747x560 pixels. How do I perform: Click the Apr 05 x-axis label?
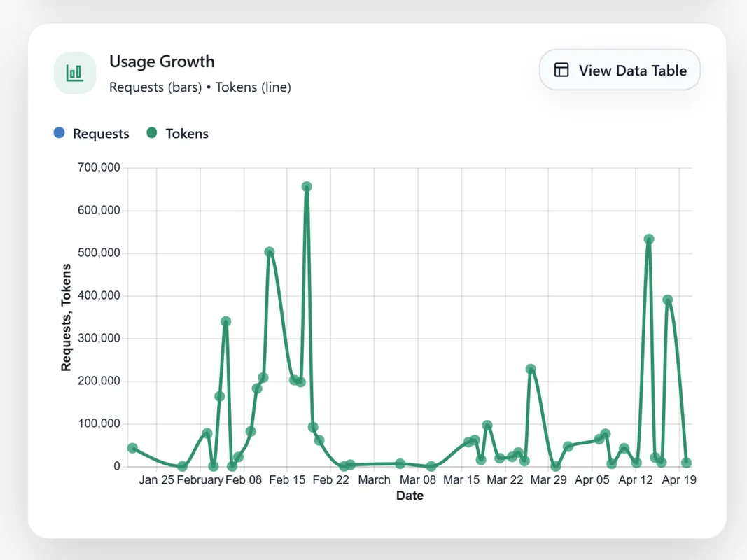pos(592,479)
